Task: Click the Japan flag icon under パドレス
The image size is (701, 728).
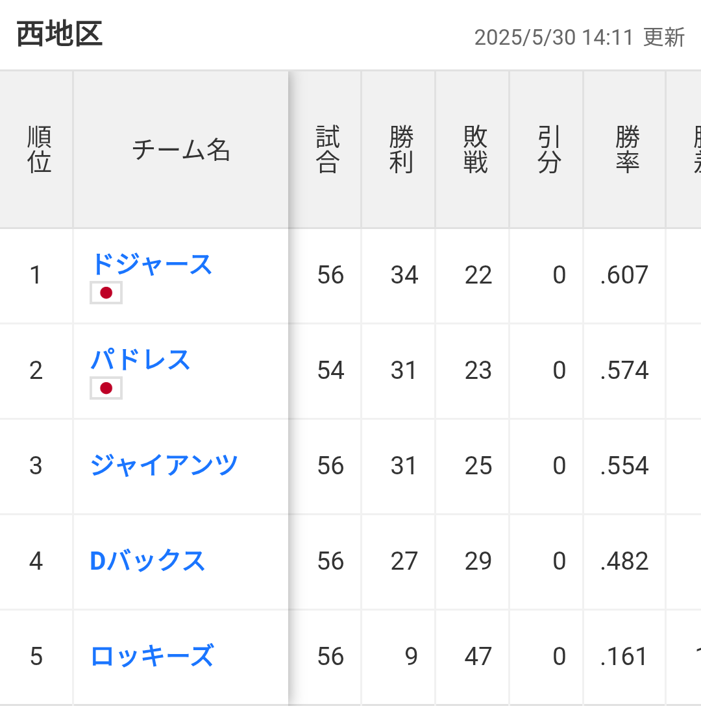Action: (x=106, y=388)
